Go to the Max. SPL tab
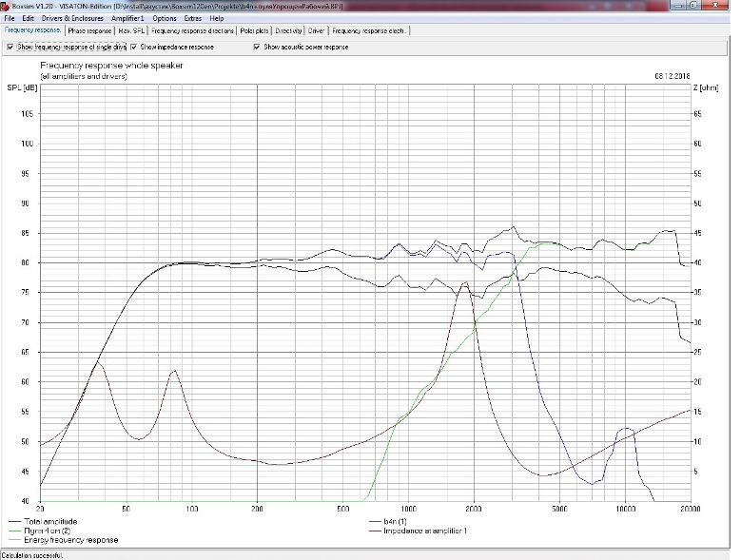The image size is (741, 560). pyautogui.click(x=131, y=30)
